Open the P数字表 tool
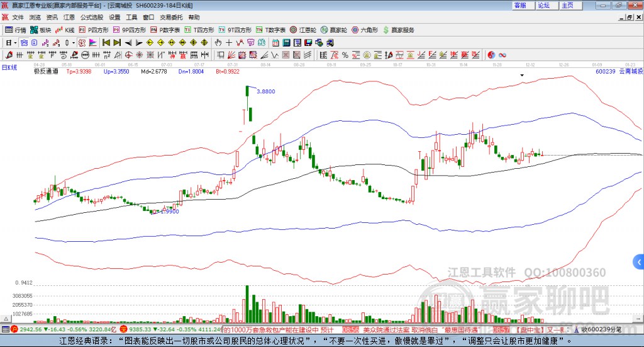The image size is (644, 347). coord(165,30)
